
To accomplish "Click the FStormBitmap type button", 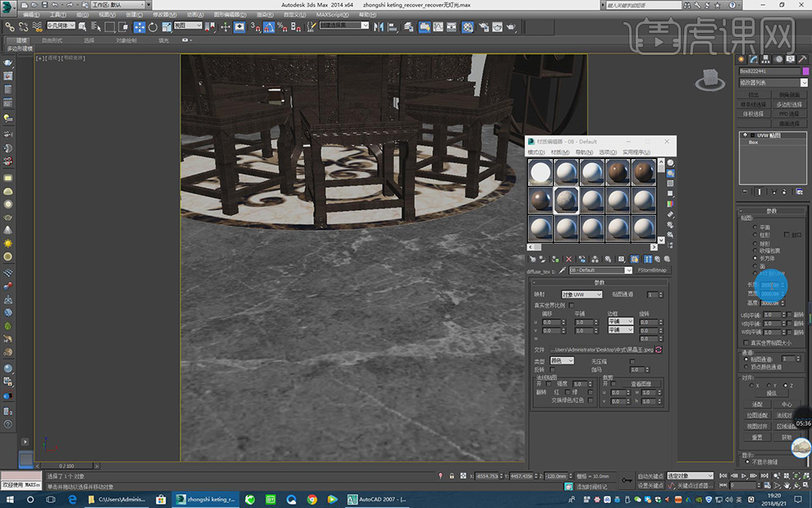I will [x=653, y=270].
